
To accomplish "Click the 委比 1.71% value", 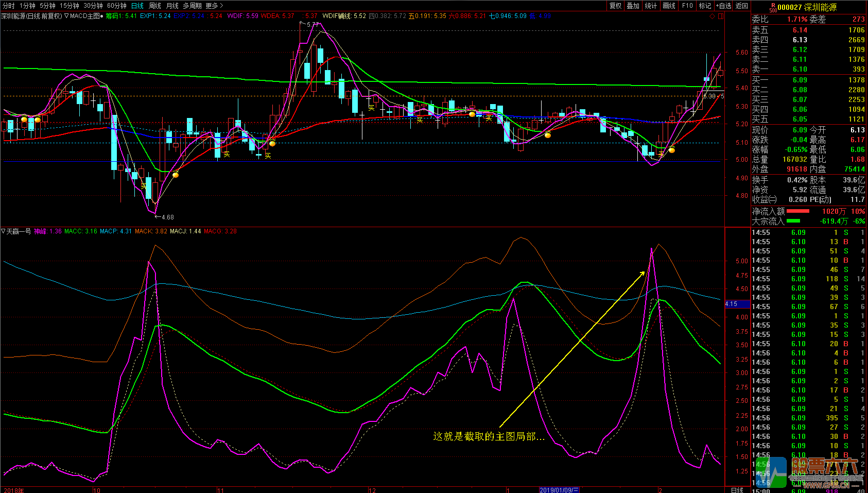I will (x=797, y=20).
